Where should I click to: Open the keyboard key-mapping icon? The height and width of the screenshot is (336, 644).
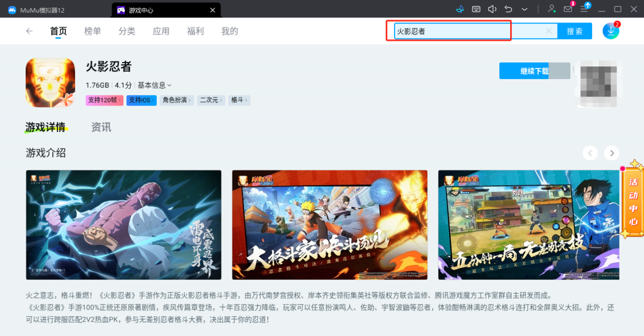(475, 9)
